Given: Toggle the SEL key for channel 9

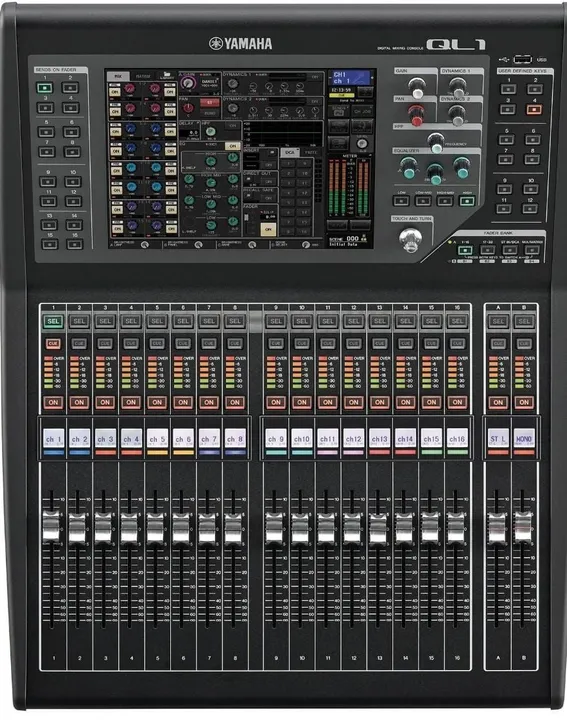Looking at the screenshot, I should click(x=275, y=321).
